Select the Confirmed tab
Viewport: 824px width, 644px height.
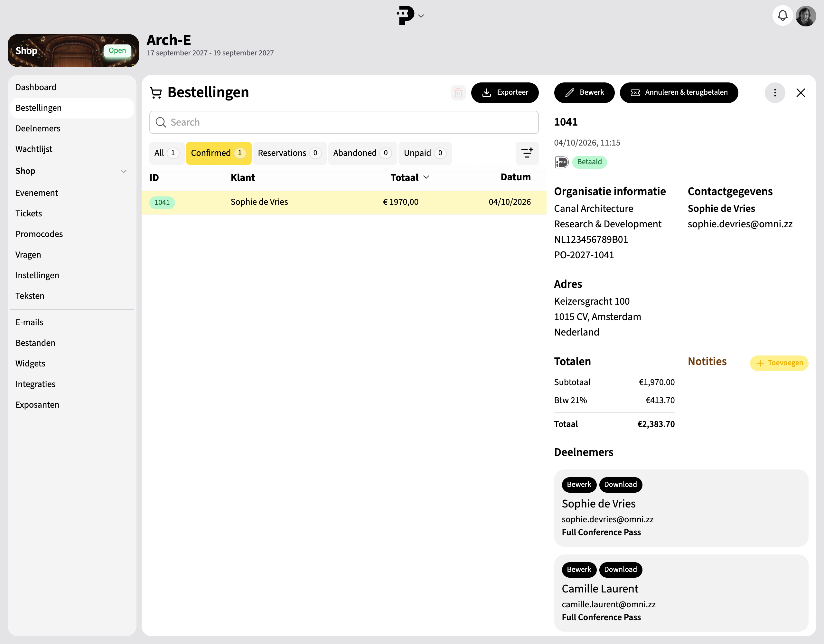tap(219, 153)
